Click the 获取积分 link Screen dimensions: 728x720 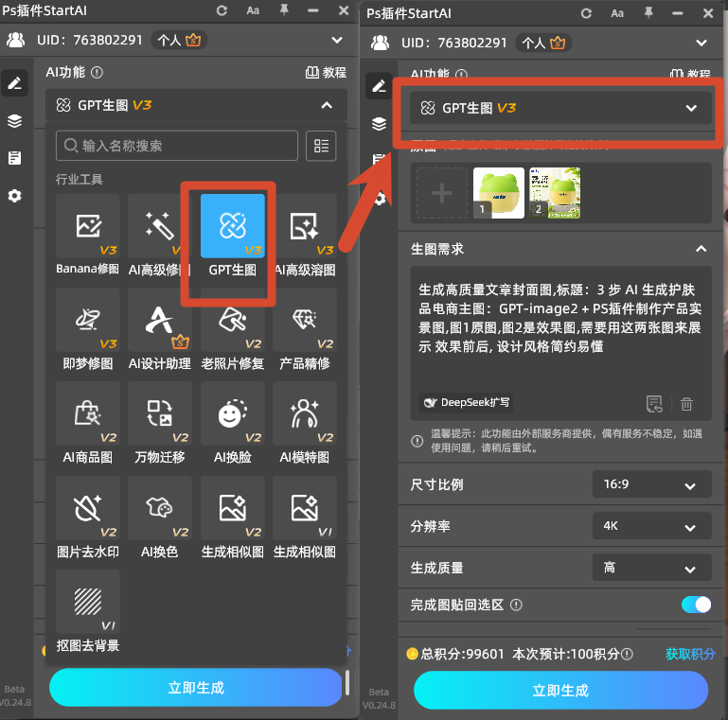[x=690, y=654]
